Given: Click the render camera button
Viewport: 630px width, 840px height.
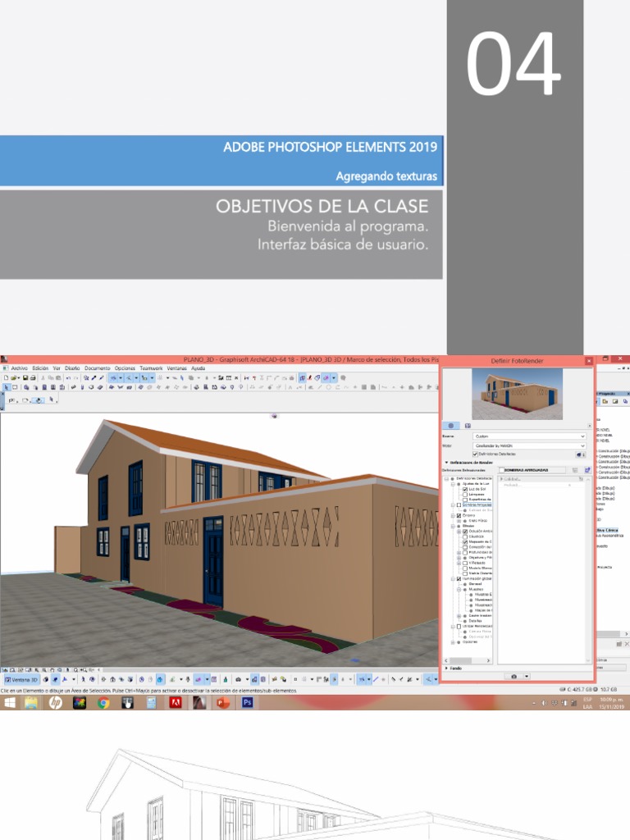Looking at the screenshot, I should coord(514,677).
